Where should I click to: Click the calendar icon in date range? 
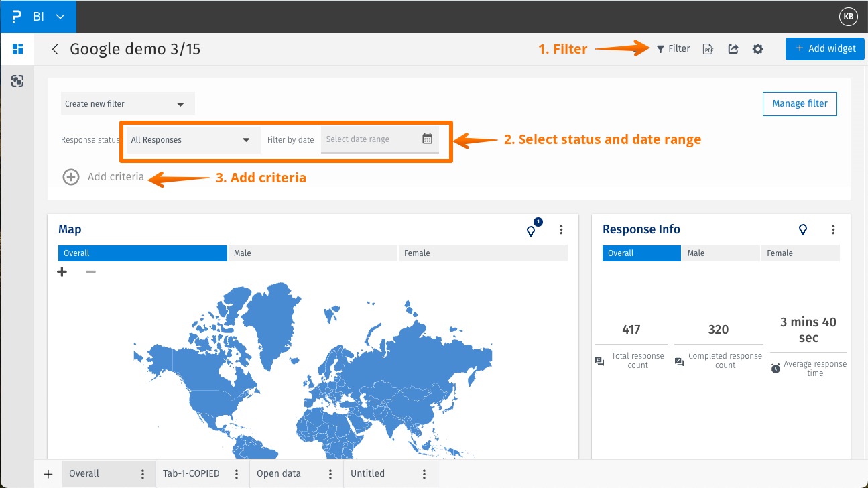(x=428, y=139)
